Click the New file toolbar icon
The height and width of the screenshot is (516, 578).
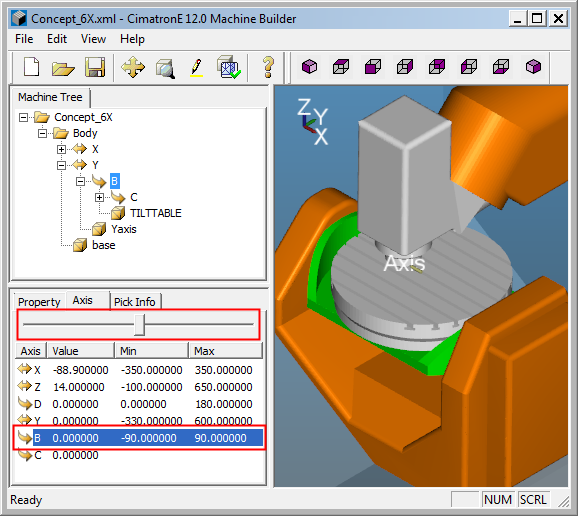point(31,67)
